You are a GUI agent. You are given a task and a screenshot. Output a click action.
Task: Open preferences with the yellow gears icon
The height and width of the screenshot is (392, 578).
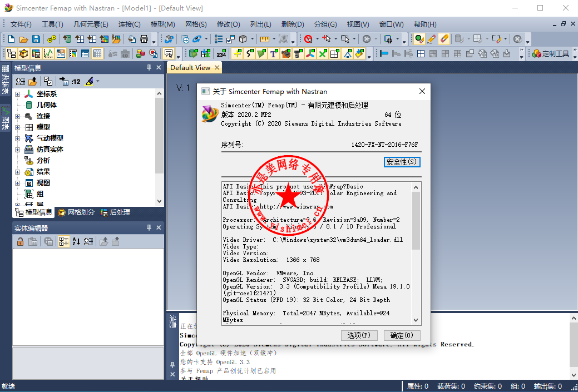pos(52,39)
